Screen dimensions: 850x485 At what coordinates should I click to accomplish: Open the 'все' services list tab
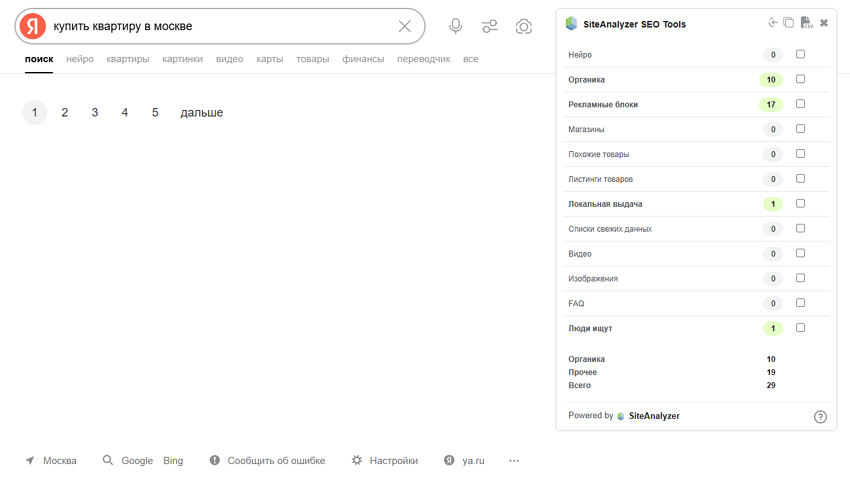[x=470, y=59]
